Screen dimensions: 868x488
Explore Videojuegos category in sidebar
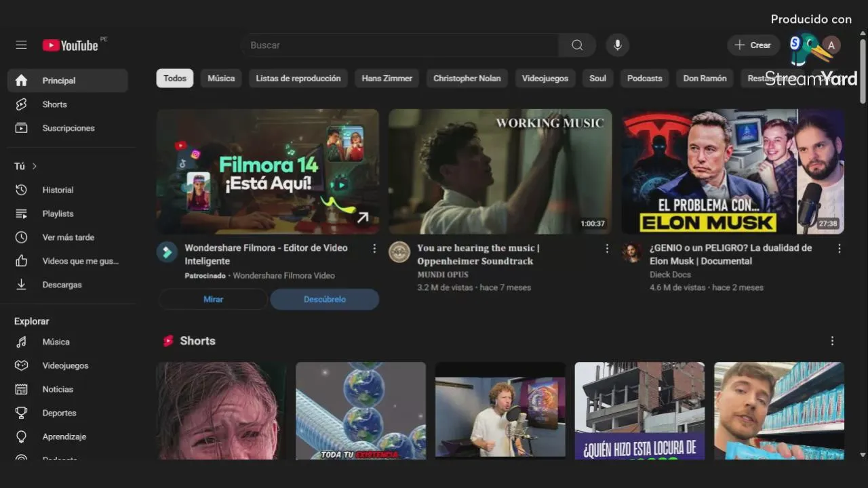click(67, 365)
